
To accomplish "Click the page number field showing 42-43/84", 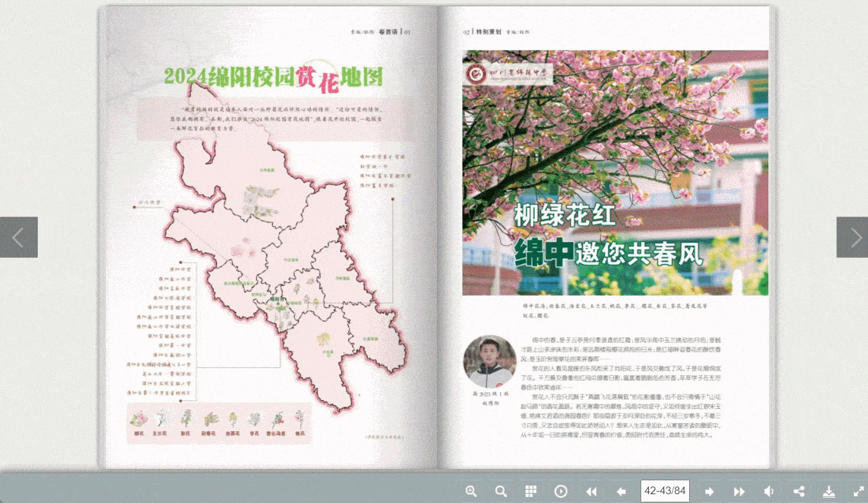I will click(x=663, y=491).
